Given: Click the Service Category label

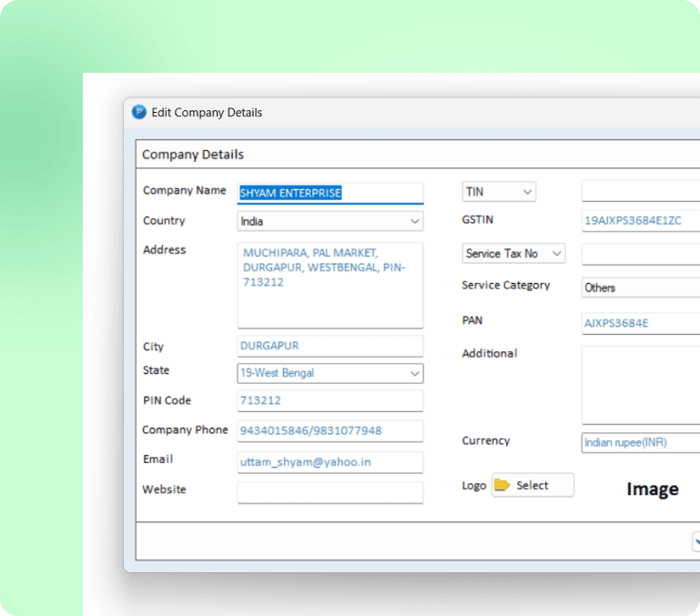Looking at the screenshot, I should [506, 285].
